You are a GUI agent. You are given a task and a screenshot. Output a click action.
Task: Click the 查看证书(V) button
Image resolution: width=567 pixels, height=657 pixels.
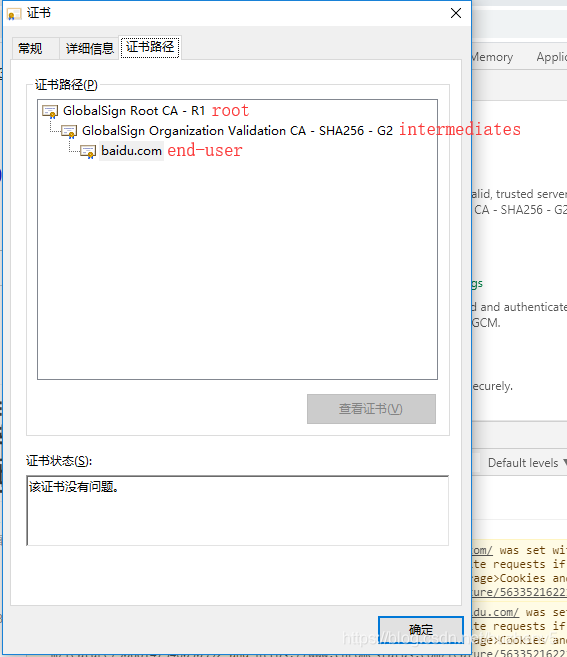pyautogui.click(x=371, y=409)
